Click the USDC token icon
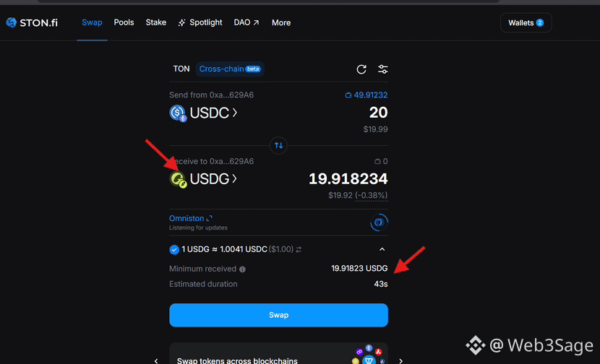Screen dimensions: 600x364 tap(178, 113)
